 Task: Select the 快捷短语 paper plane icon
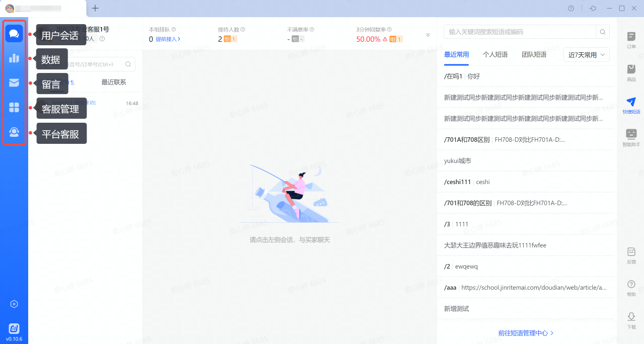point(631,106)
